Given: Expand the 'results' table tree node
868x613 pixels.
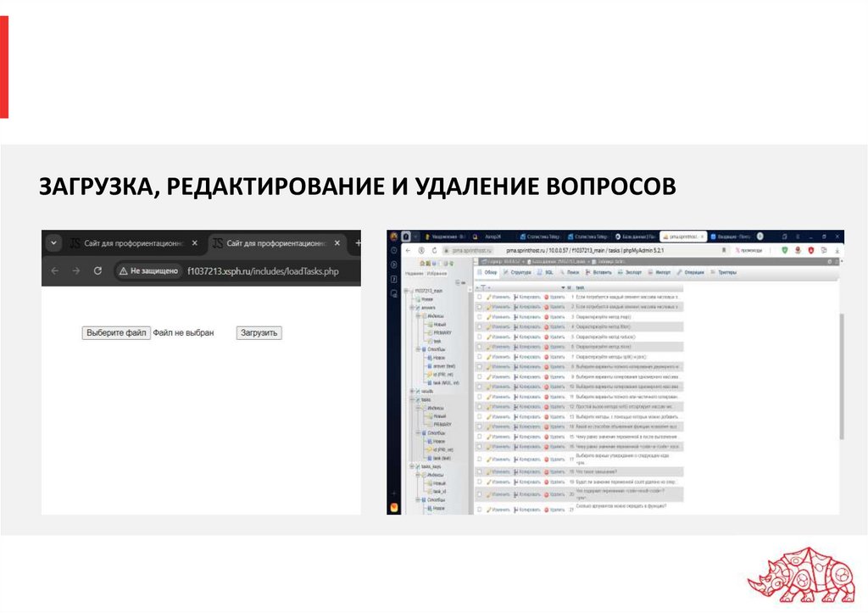Looking at the screenshot, I should [413, 391].
